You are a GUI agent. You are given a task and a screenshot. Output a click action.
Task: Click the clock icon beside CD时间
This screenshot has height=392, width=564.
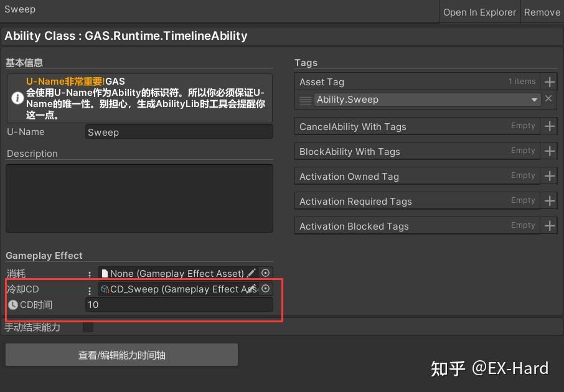(x=12, y=305)
